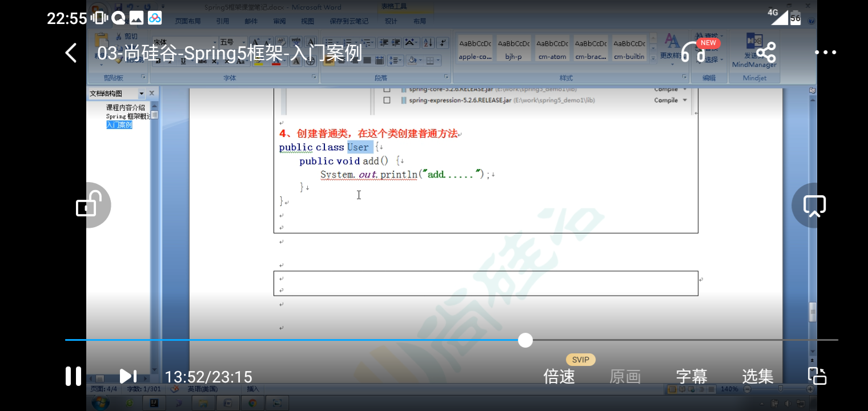The image size is (868, 411).
Task: Tap the SVIP badge above 原画
Action: click(581, 360)
